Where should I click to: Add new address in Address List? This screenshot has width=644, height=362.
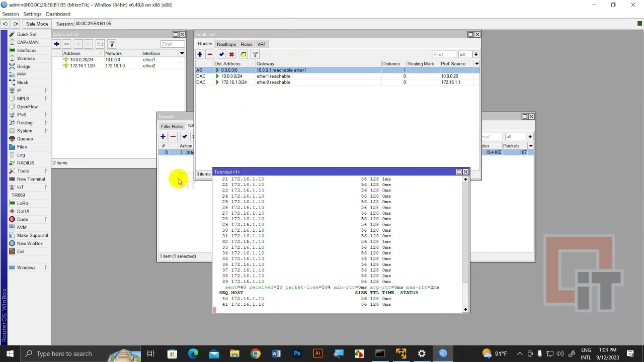tap(56, 44)
